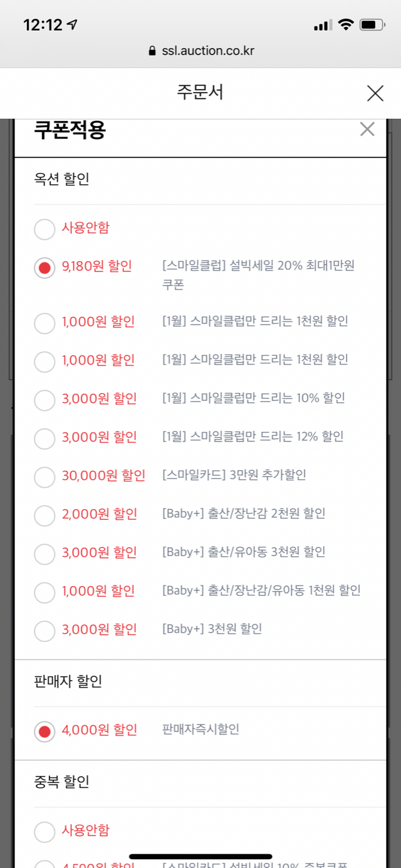Tap the Wi-Fi status icon
The image size is (401, 868).
coord(345,25)
